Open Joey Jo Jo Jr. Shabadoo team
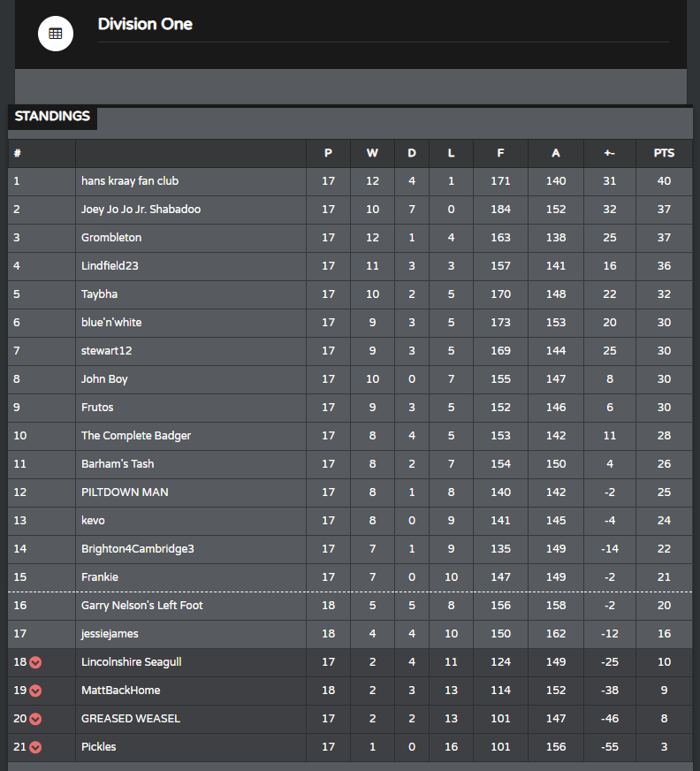 141,210
